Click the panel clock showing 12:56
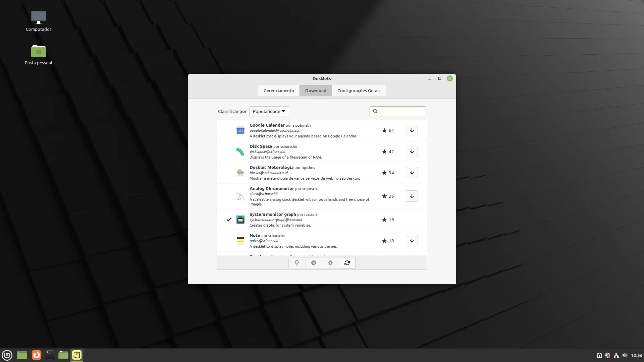The width and height of the screenshot is (644, 362). 637,355
